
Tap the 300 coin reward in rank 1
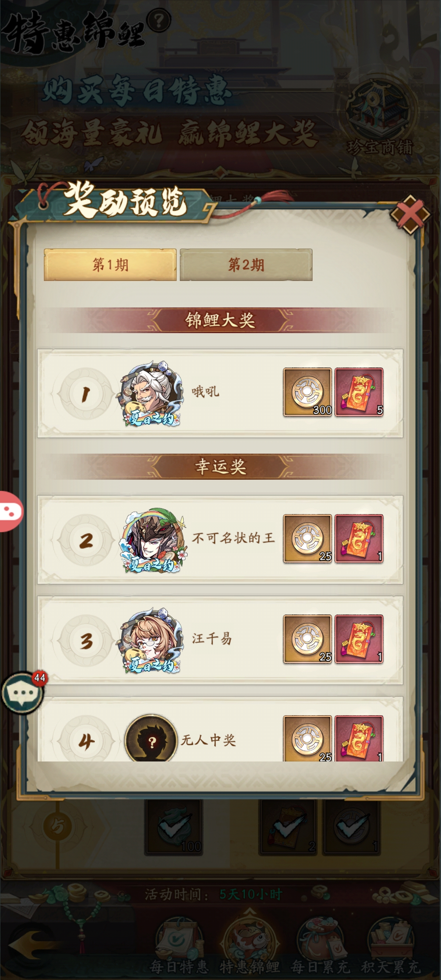[307, 392]
